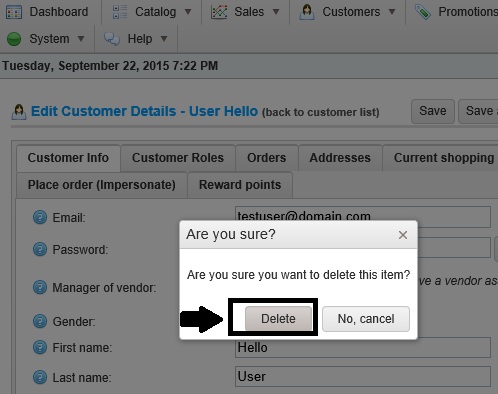
Task: Click the help icon next to Password
Action: [x=40, y=249]
